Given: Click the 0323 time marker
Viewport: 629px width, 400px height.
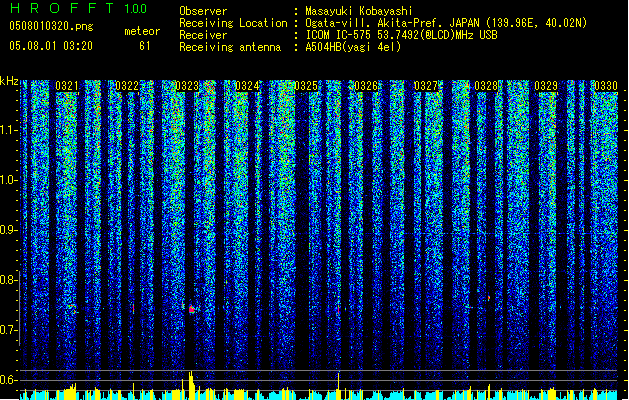Looking at the screenshot, I should point(187,86).
